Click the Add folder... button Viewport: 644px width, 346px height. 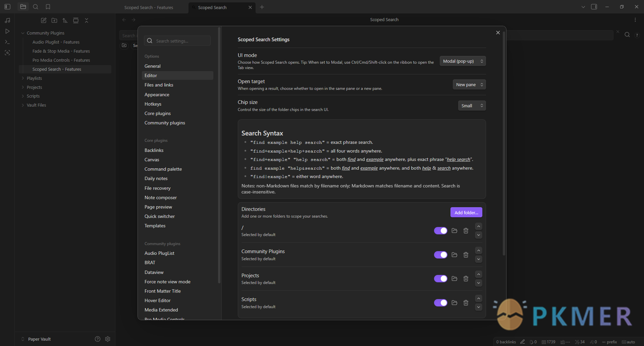coord(466,212)
